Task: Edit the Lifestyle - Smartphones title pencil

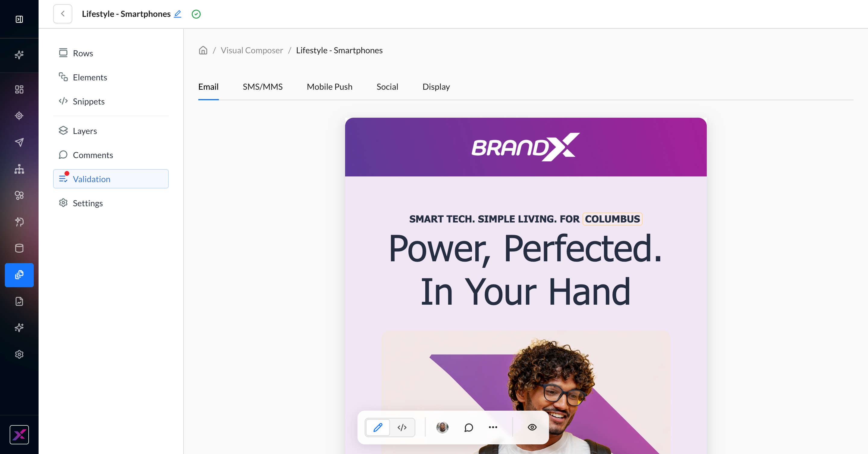Action: 178,14
